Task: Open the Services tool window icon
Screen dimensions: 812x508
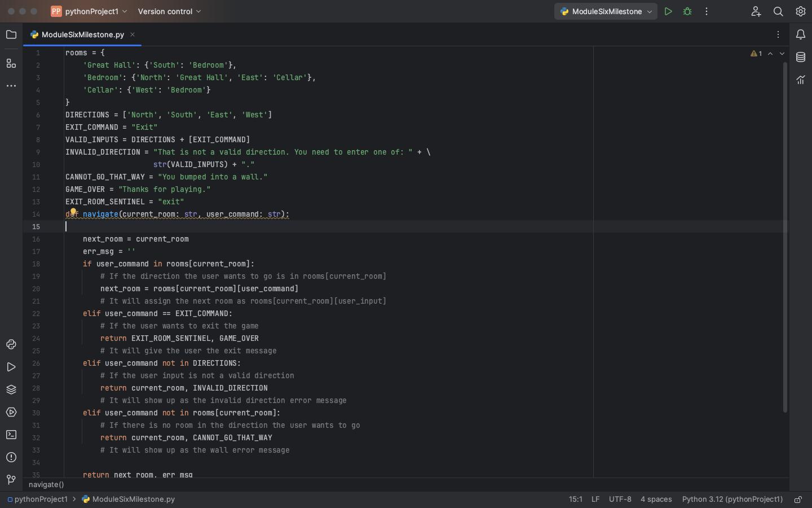Action: coord(11,412)
